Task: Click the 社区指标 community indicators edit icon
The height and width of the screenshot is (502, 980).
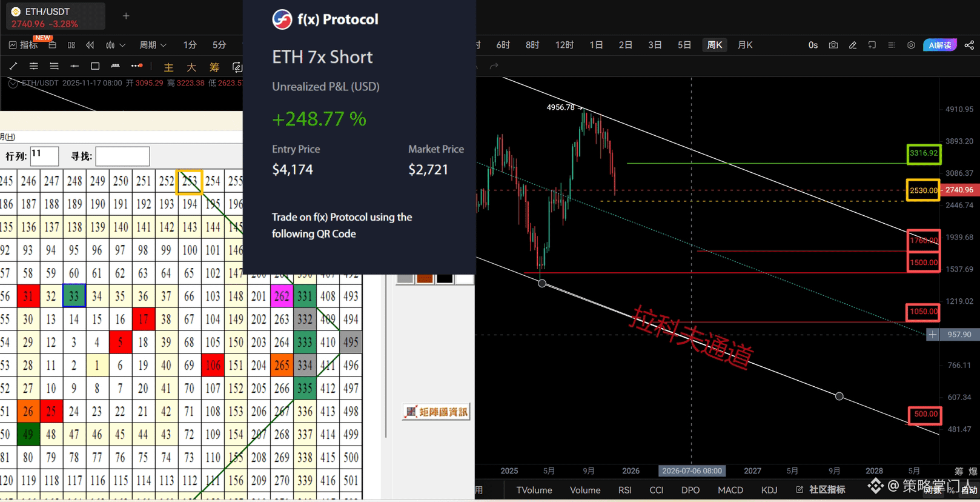Action: tap(800, 489)
